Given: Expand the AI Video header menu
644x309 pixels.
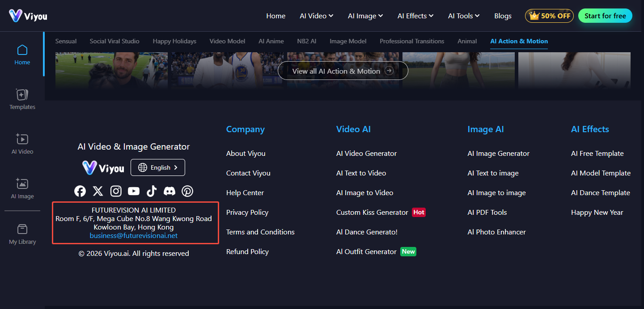Looking at the screenshot, I should 317,16.
